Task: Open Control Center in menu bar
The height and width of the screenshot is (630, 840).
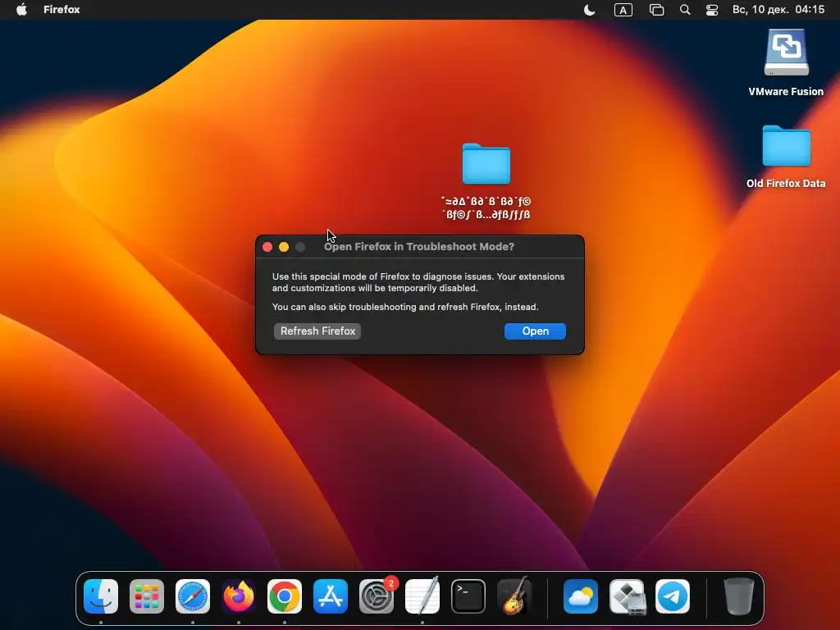Action: point(712,10)
